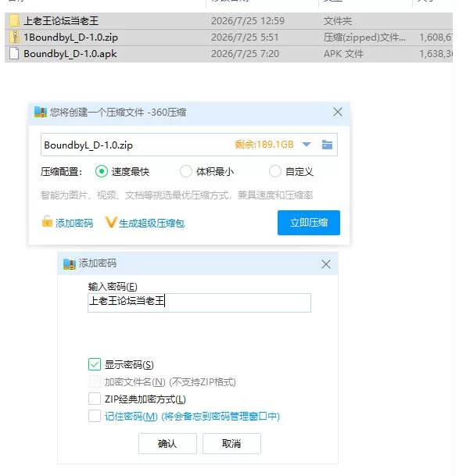Click the 立即压缩 button

pyautogui.click(x=309, y=223)
